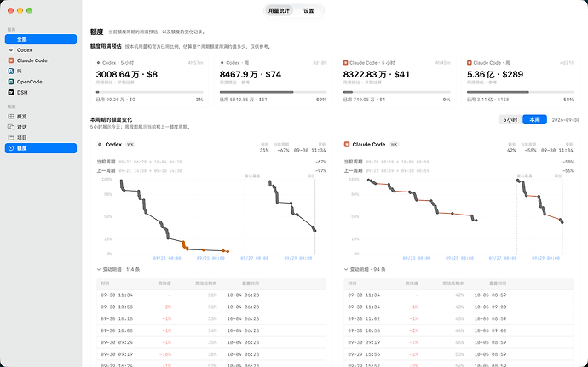Viewport: 588px width, 367px height.
Task: Click the icon on the Claude Code · 5小时 card
Action: pyautogui.click(x=346, y=63)
